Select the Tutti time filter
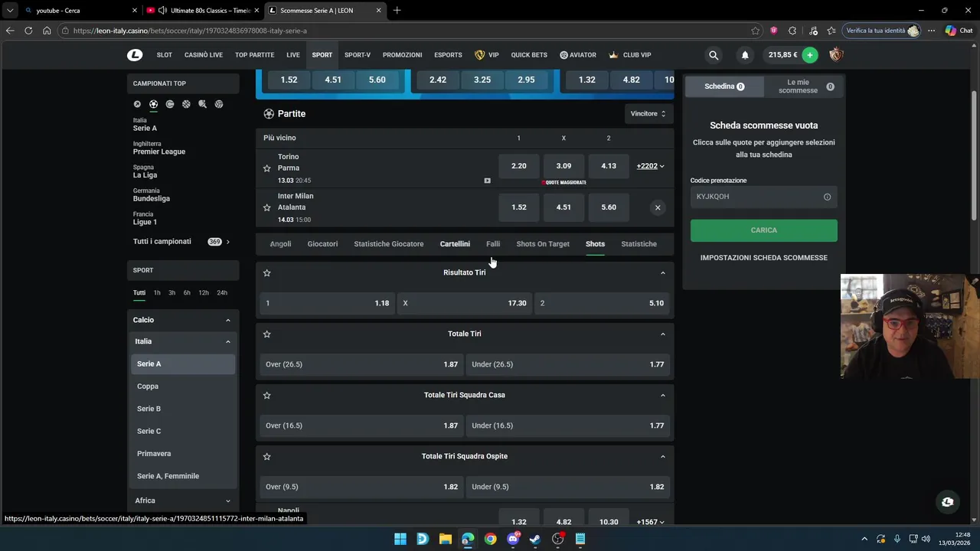Viewport: 980px width, 551px height. (x=139, y=292)
